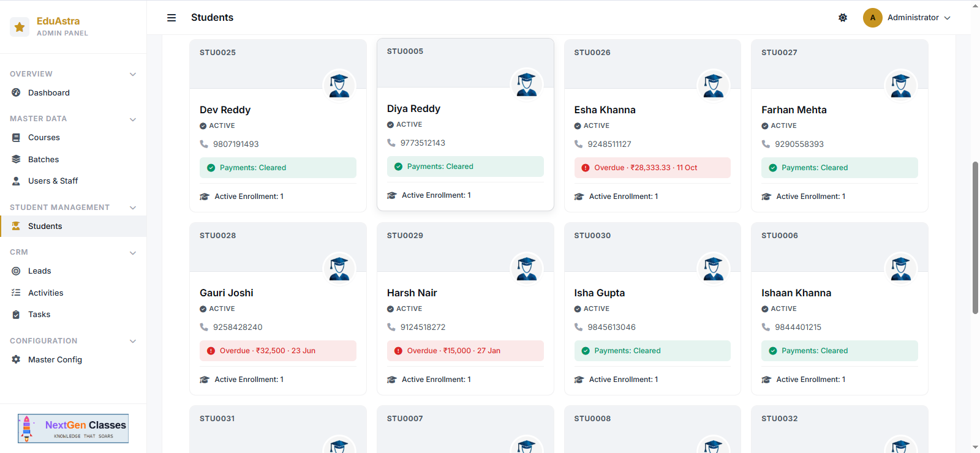Click the Activities list icon

point(16,293)
